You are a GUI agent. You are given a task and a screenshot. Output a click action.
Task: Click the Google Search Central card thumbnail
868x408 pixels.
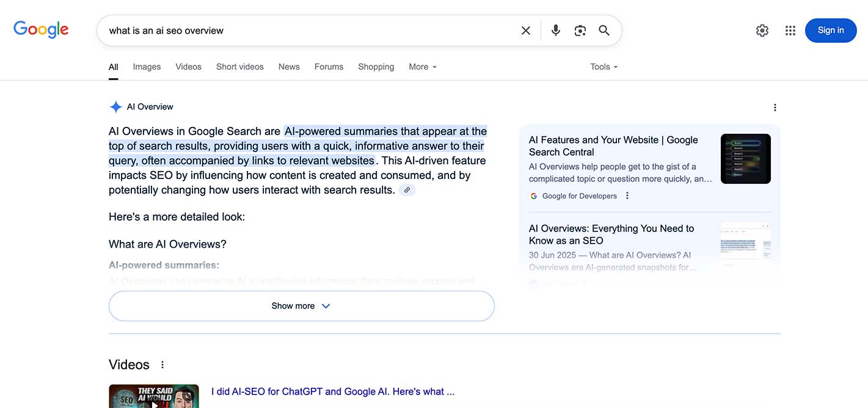[x=746, y=159]
